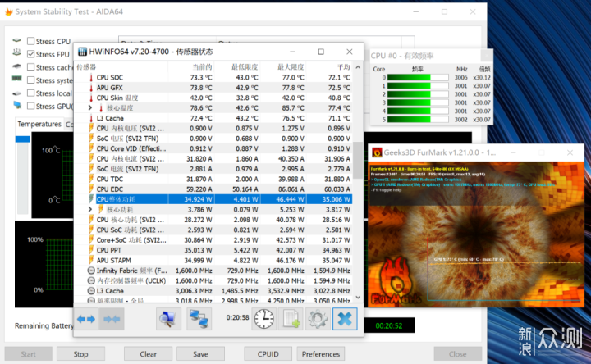Image resolution: width=591 pixels, height=364 pixels.
Task: Open the Preferences button
Action: click(321, 354)
